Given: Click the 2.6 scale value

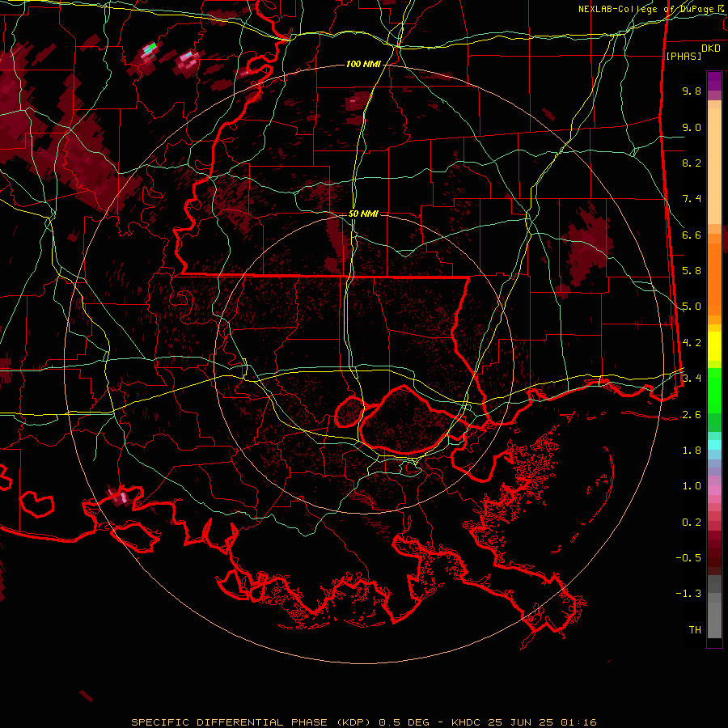Looking at the screenshot, I should tap(692, 415).
